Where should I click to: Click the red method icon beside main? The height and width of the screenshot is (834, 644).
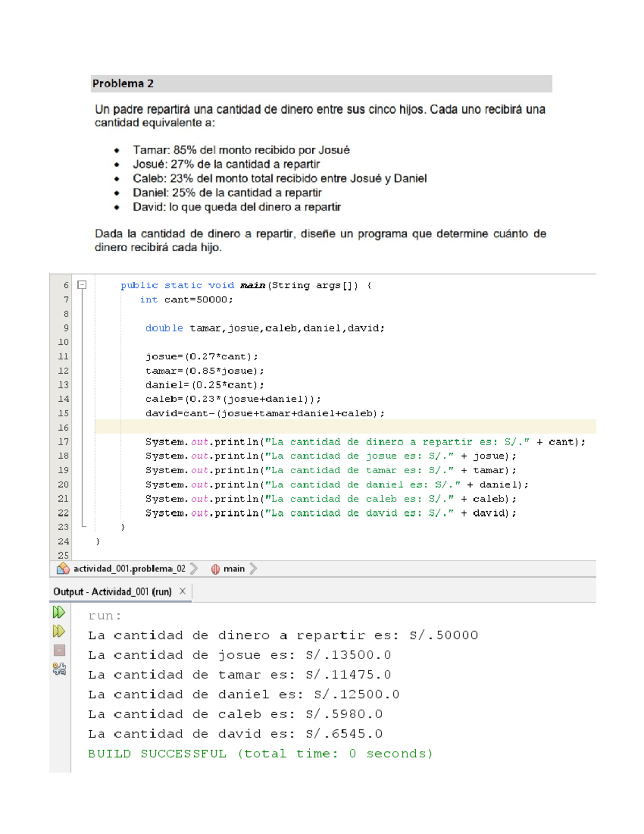pos(215,569)
